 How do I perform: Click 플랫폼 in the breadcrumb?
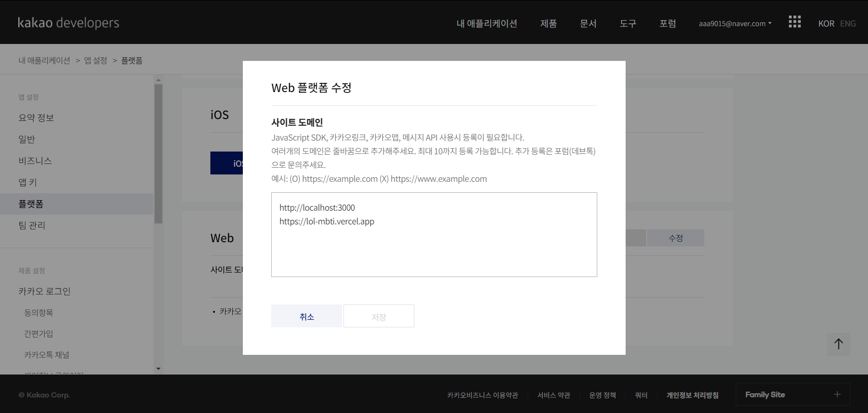132,60
